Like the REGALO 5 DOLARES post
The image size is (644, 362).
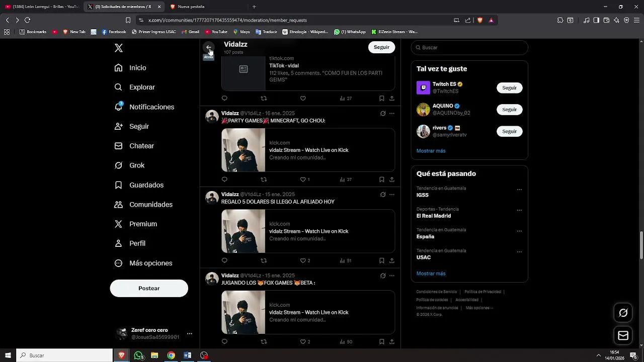coord(303,260)
